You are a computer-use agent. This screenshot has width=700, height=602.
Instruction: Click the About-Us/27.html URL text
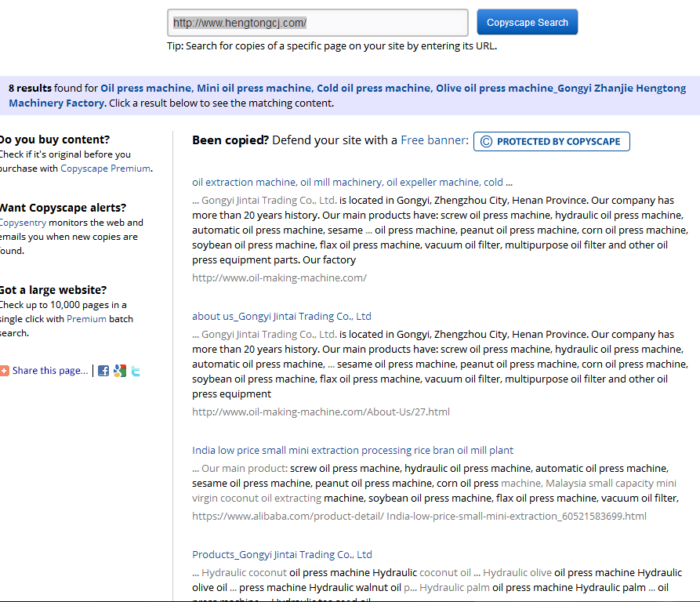coord(321,412)
